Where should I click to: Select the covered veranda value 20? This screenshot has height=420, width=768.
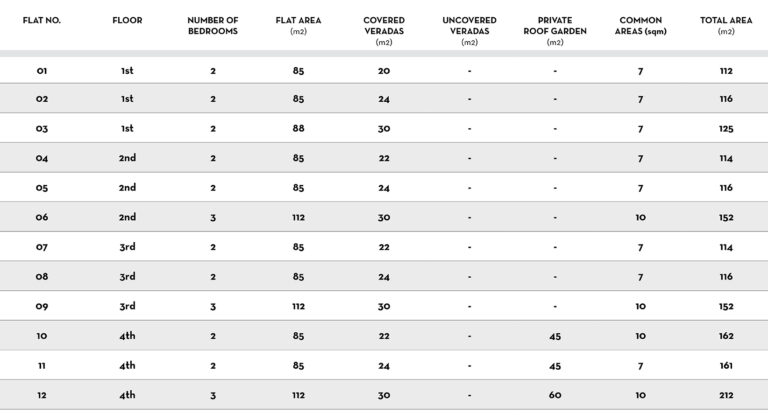coord(384,71)
